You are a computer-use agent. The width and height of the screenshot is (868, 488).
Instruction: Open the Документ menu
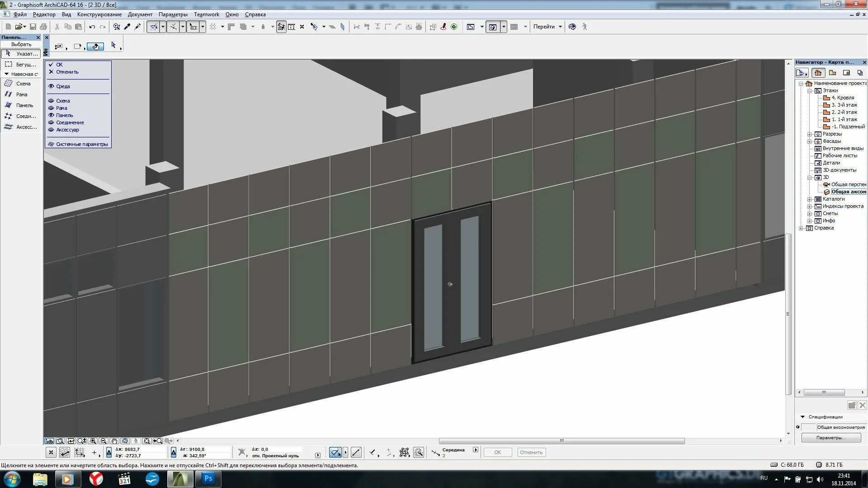click(x=140, y=14)
